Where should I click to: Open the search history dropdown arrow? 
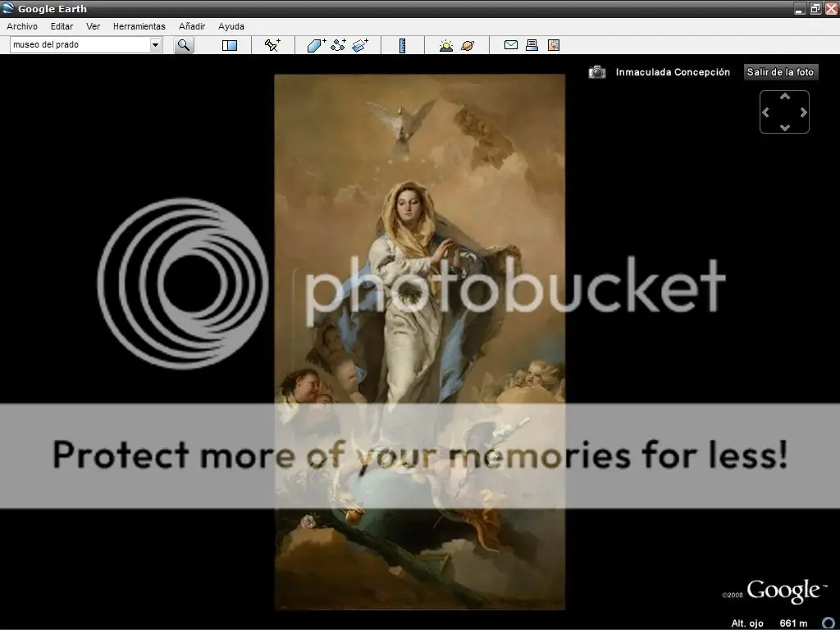pos(155,45)
